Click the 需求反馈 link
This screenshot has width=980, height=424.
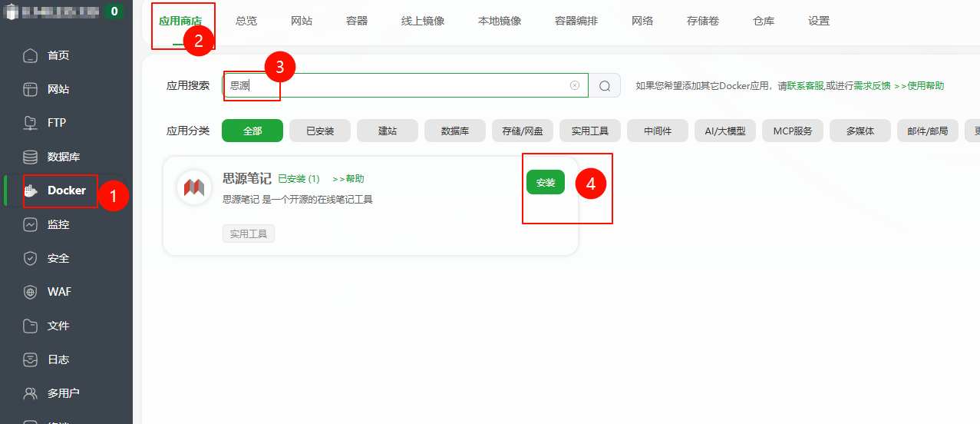pos(872,86)
